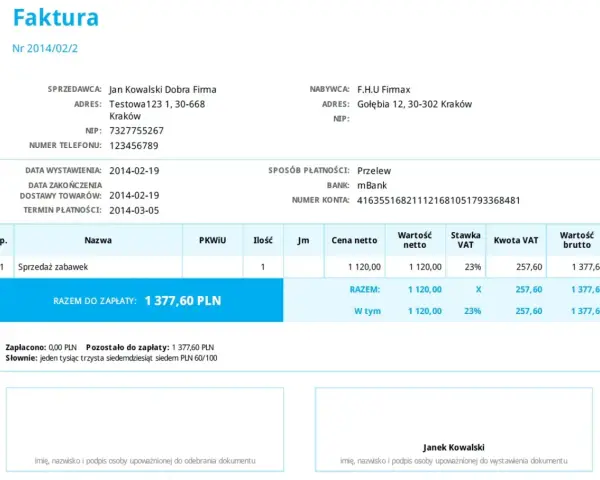Viewport: 600px width, 480px height.
Task: Click payment method Przelew
Action: [374, 171]
